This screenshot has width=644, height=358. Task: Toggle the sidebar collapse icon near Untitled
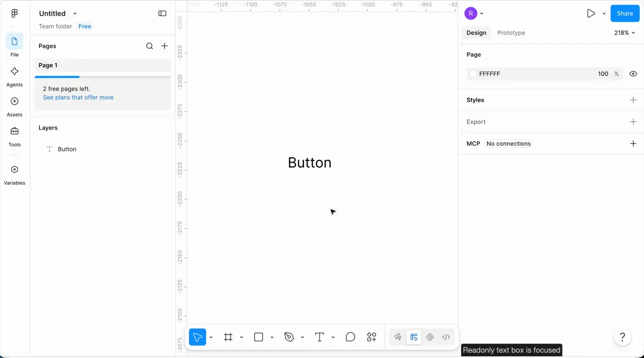point(162,14)
